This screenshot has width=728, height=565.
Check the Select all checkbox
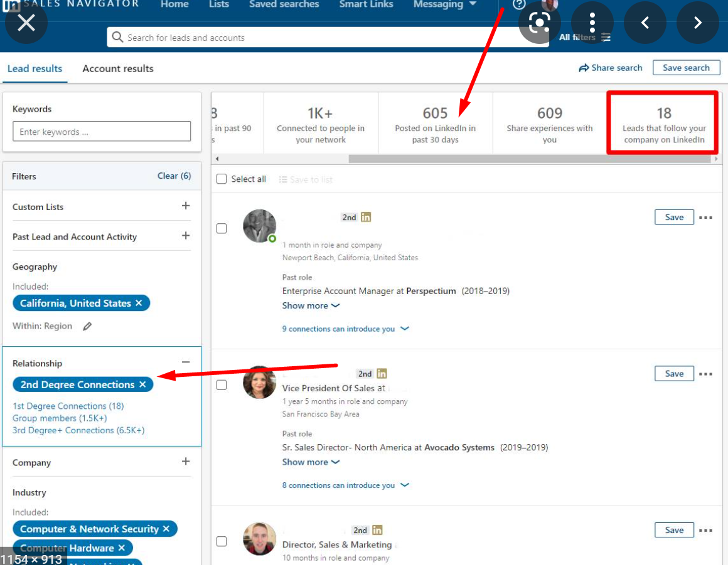click(x=221, y=179)
